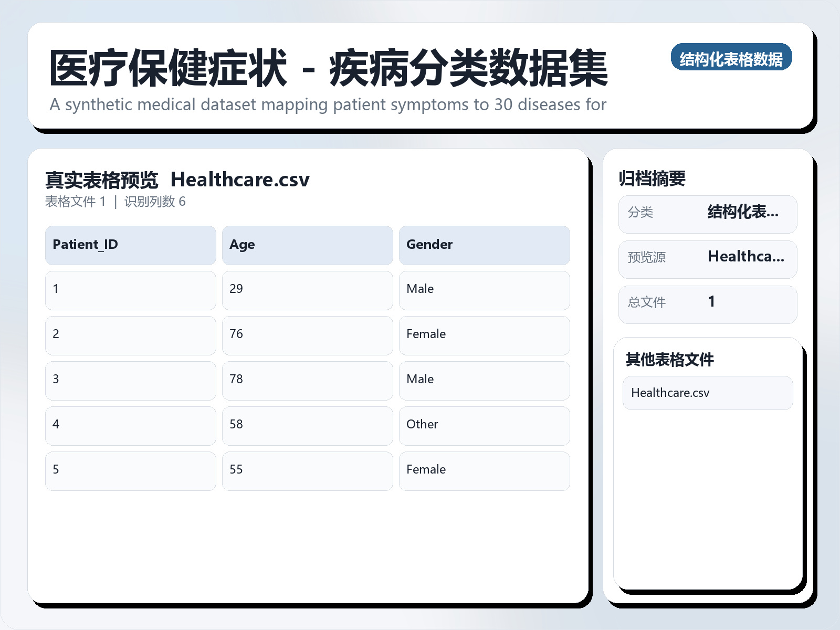Select the Age column header

(x=307, y=245)
